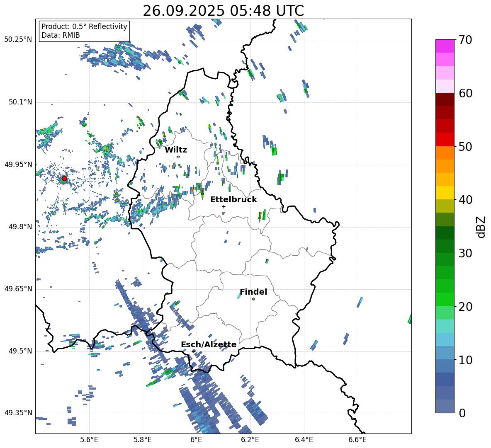Screen dimensions: 491x448
Task: Pick the magenta 70 dBZ color band
Action: 445,46
